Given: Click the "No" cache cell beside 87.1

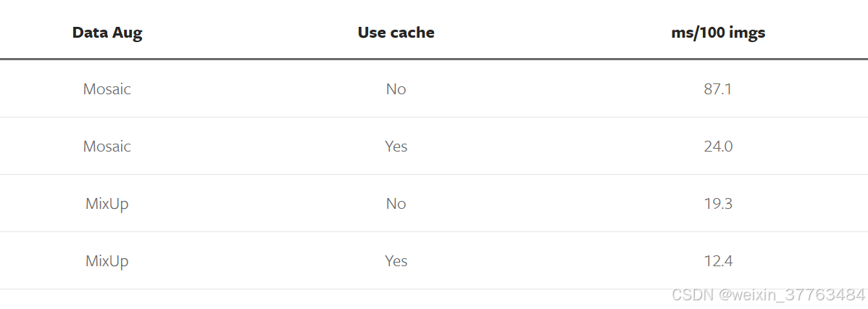Looking at the screenshot, I should pyautogui.click(x=396, y=88).
